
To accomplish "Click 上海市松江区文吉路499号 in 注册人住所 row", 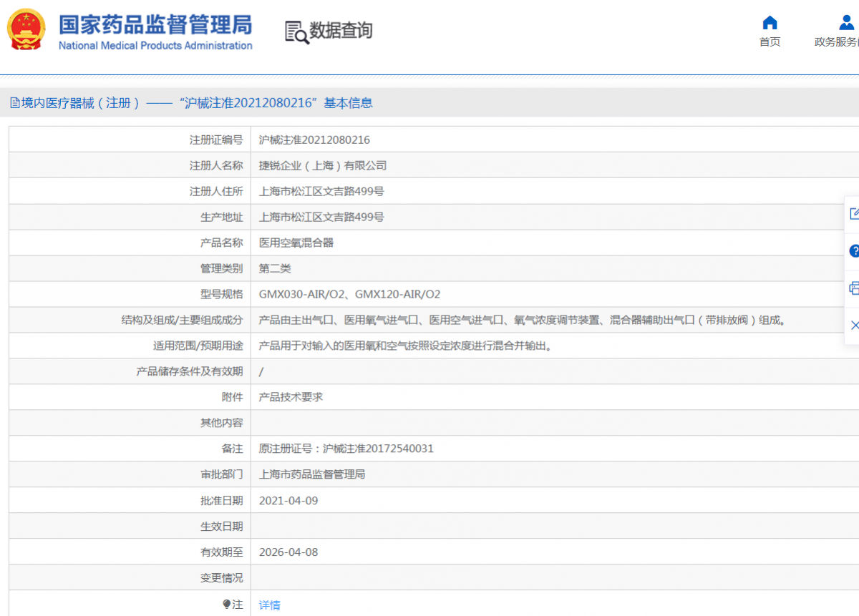I will pyautogui.click(x=321, y=192).
